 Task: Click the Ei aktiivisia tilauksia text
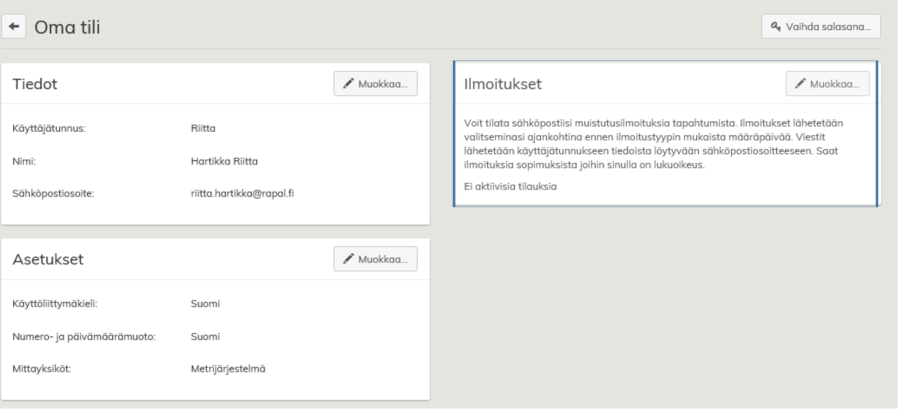510,186
